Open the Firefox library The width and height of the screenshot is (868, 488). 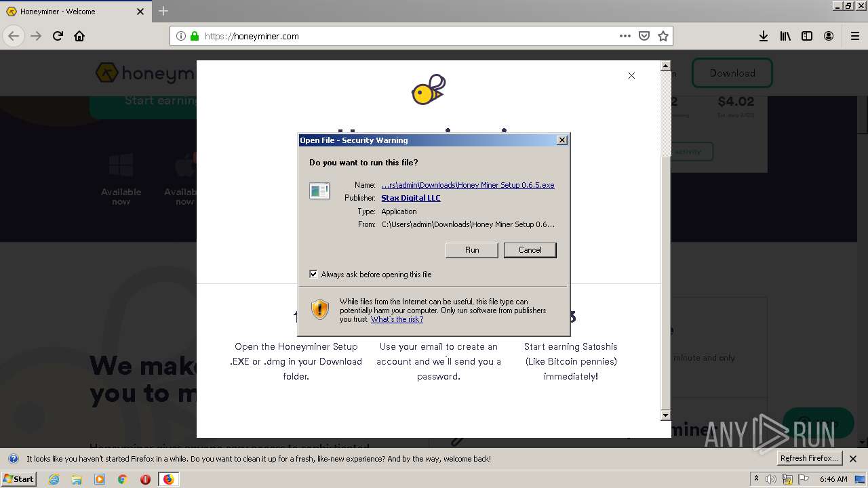pyautogui.click(x=785, y=36)
